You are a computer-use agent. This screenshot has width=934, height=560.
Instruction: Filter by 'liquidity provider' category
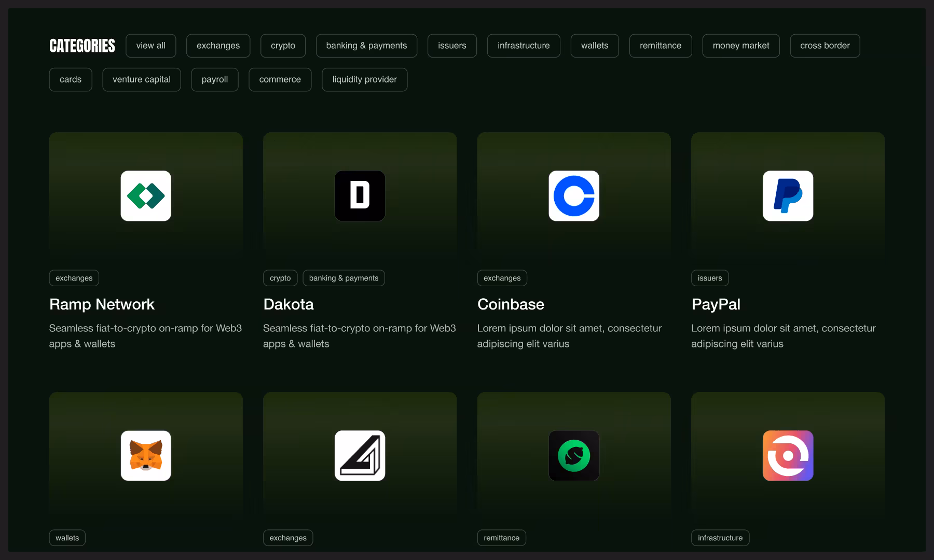[365, 79]
